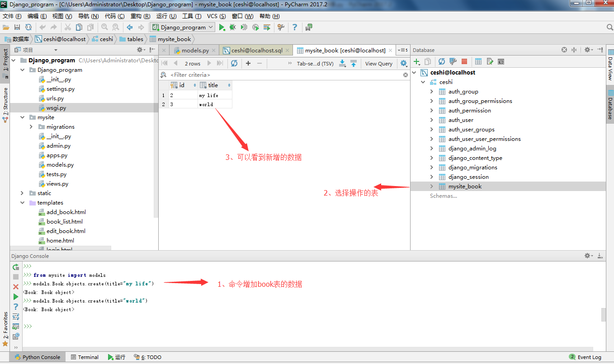Image resolution: width=614 pixels, height=364 pixels.
Task: Close console with red X icon
Action: (x=16, y=287)
